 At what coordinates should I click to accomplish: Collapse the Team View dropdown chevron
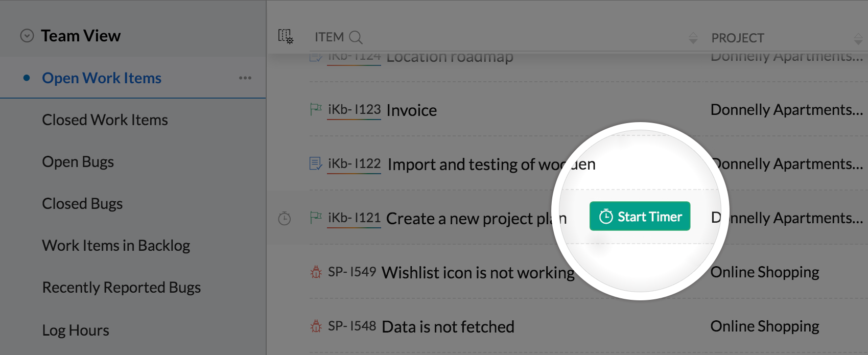27,36
